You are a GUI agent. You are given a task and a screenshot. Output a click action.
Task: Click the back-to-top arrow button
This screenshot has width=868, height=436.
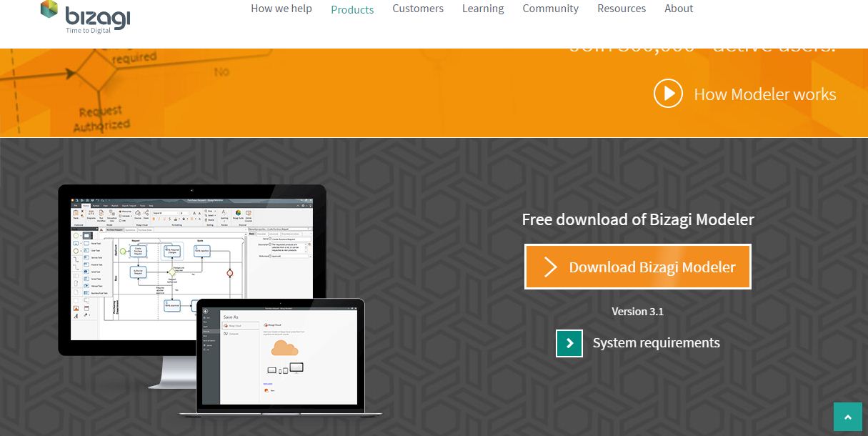pos(848,417)
